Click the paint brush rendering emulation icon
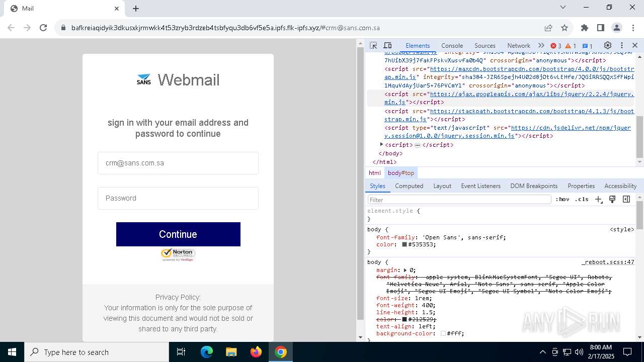Image resolution: width=644 pixels, height=362 pixels. (612, 200)
